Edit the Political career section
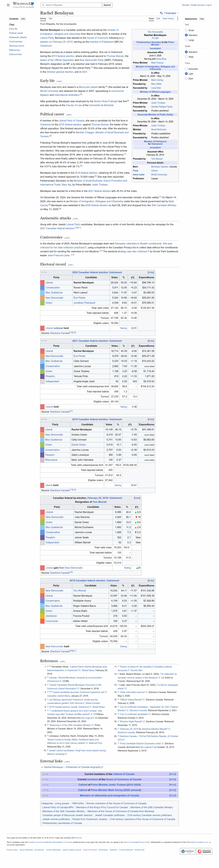The width and height of the screenshot is (219, 868). [x=69, y=115]
